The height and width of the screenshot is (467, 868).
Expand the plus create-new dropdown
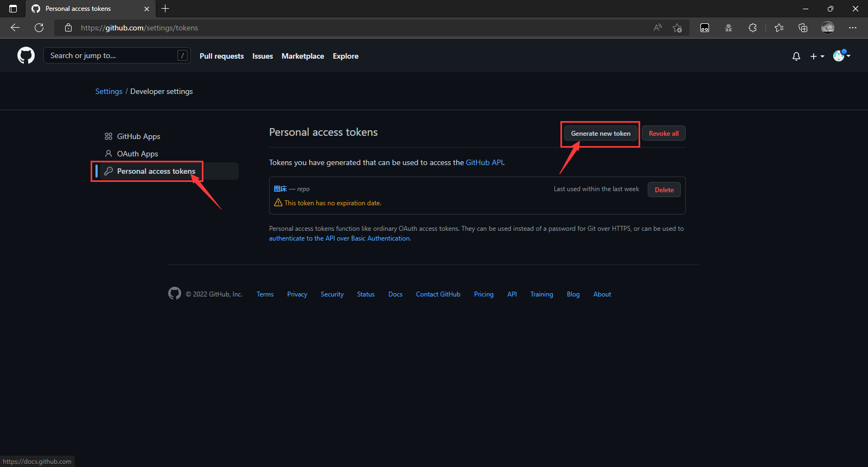point(817,56)
